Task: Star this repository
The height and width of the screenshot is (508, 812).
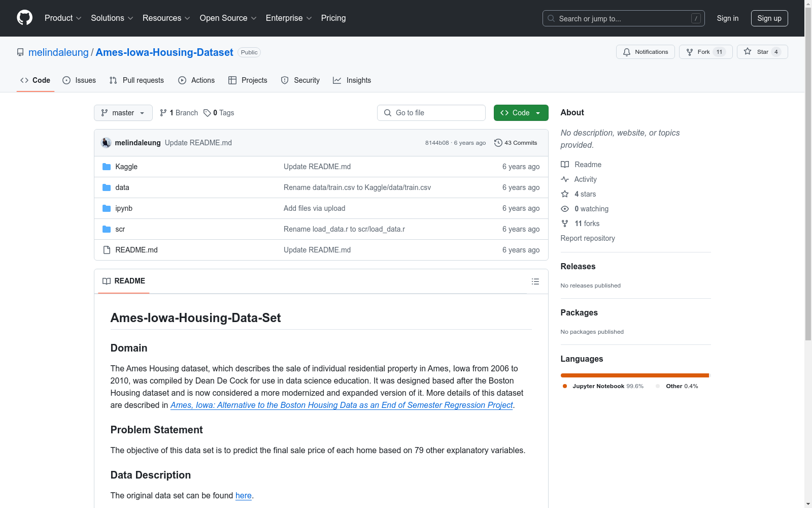Action: tap(762, 52)
